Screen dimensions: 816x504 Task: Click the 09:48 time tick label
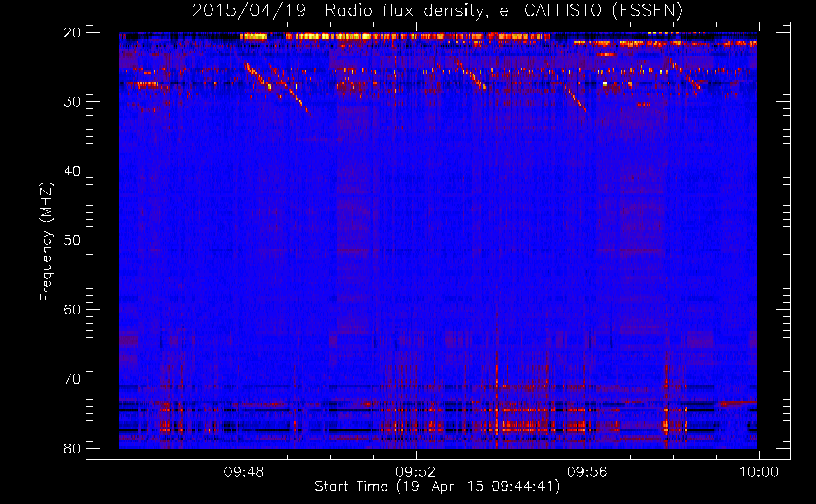pos(244,472)
